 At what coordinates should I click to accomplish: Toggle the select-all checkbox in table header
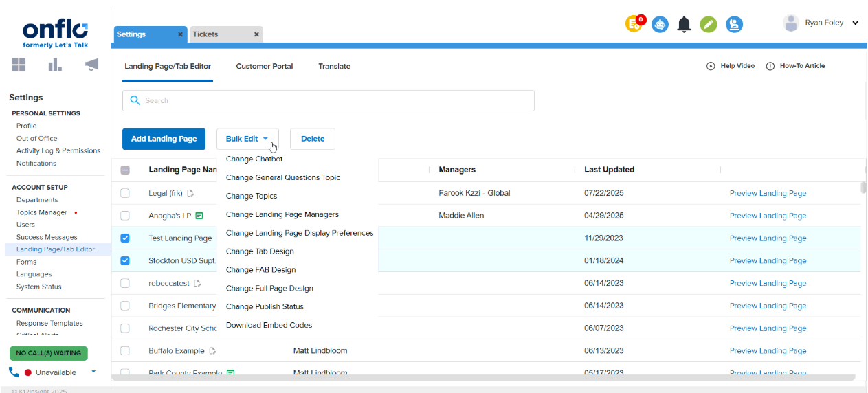pos(125,170)
